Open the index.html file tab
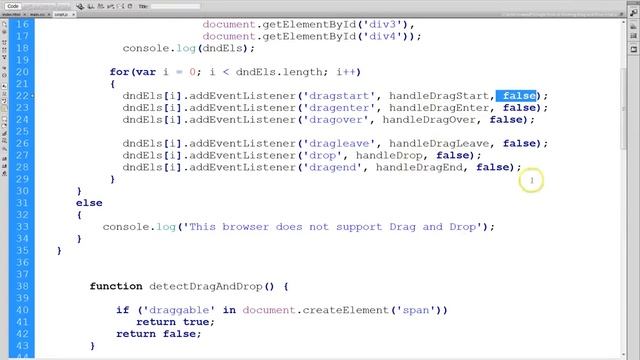The height and width of the screenshot is (360, 640). (11, 14)
